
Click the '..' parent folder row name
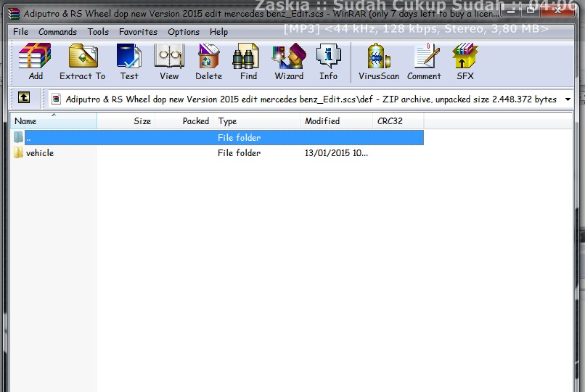[x=28, y=138]
